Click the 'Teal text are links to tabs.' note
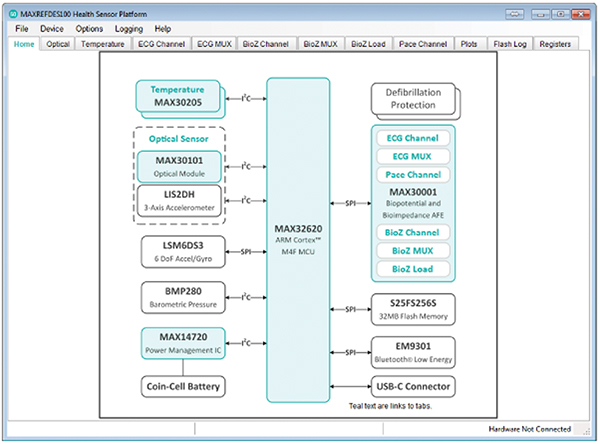Image resolution: width=600 pixels, height=444 pixels. click(x=390, y=406)
